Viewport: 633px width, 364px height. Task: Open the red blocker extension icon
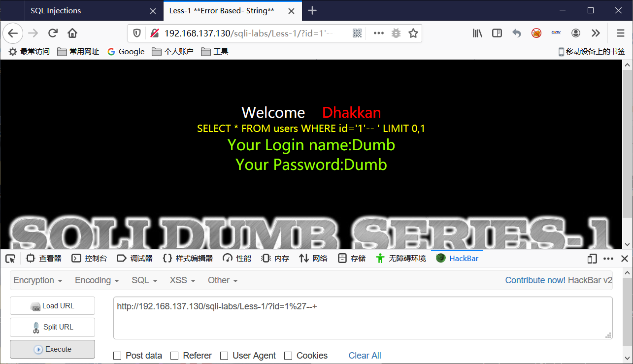[536, 33]
